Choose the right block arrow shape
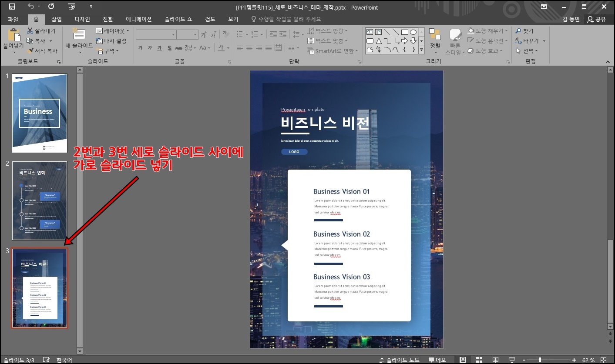The width and height of the screenshot is (615, 364). [404, 41]
